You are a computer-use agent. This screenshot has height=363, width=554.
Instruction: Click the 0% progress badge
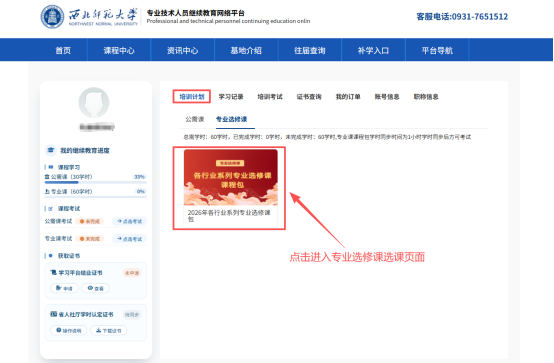141,191
